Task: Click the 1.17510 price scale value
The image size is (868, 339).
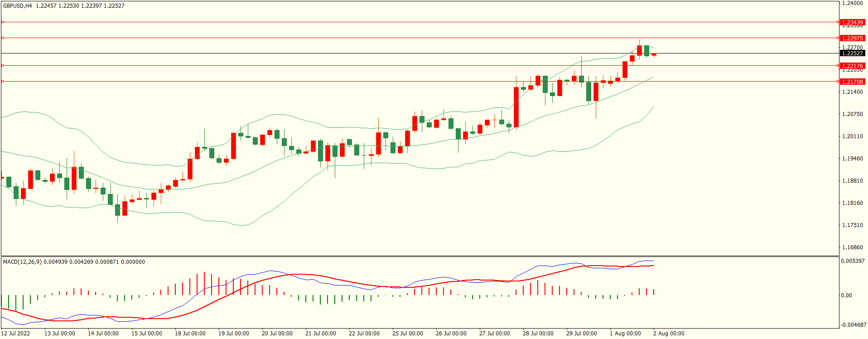Action: [x=852, y=225]
